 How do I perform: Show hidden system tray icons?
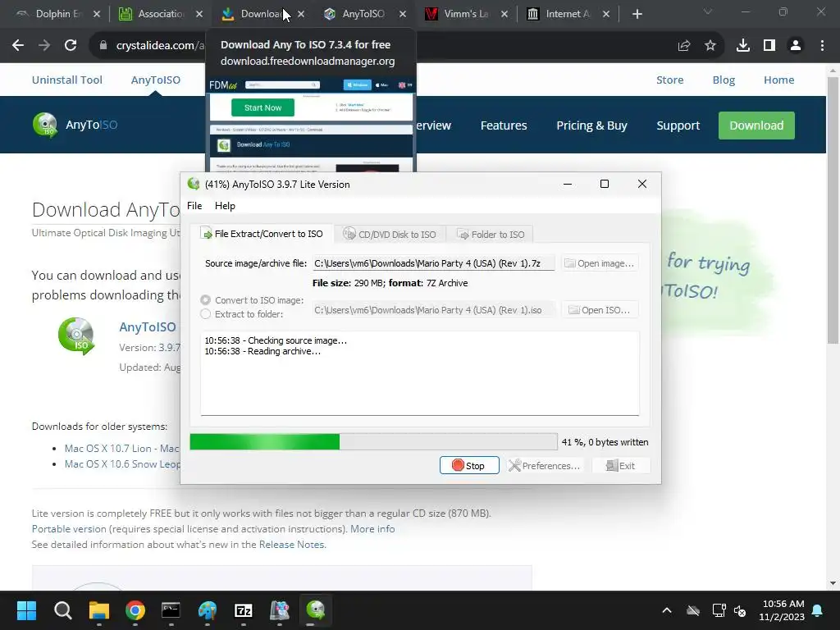click(666, 610)
